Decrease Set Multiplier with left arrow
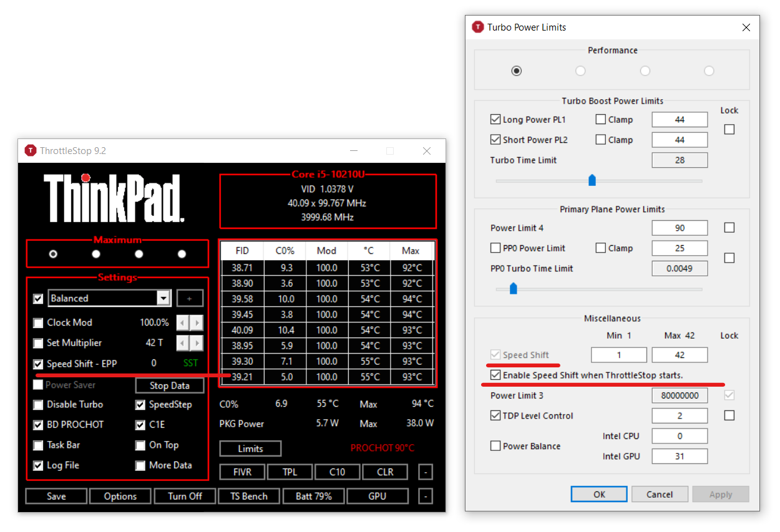This screenshot has height=532, width=780. [x=183, y=343]
